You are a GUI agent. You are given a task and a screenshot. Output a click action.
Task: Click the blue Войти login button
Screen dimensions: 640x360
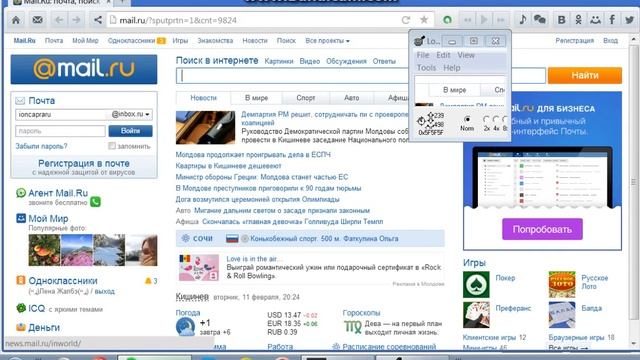tap(131, 131)
